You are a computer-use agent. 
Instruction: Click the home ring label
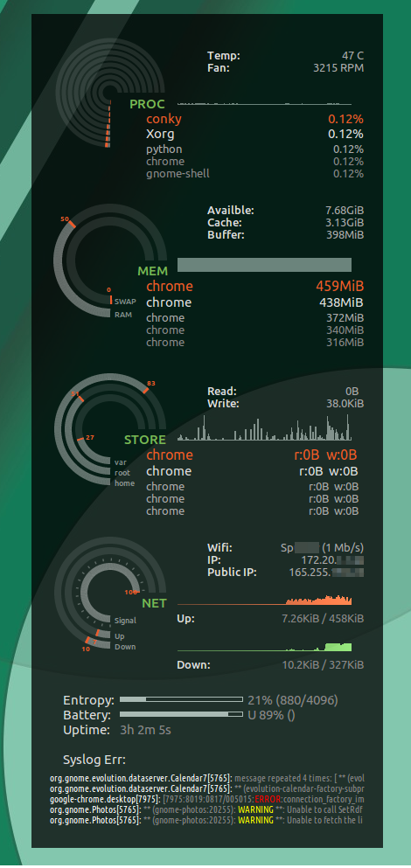tap(125, 483)
